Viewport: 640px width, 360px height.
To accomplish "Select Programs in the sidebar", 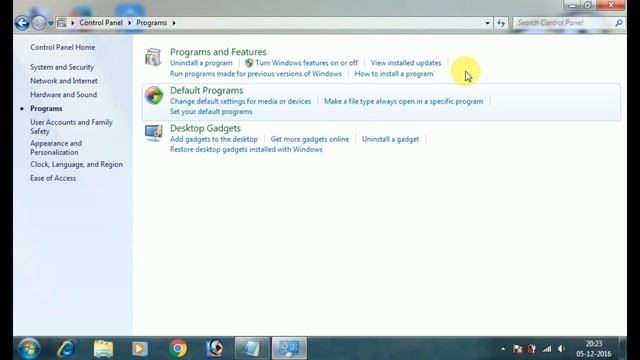I will click(46, 109).
